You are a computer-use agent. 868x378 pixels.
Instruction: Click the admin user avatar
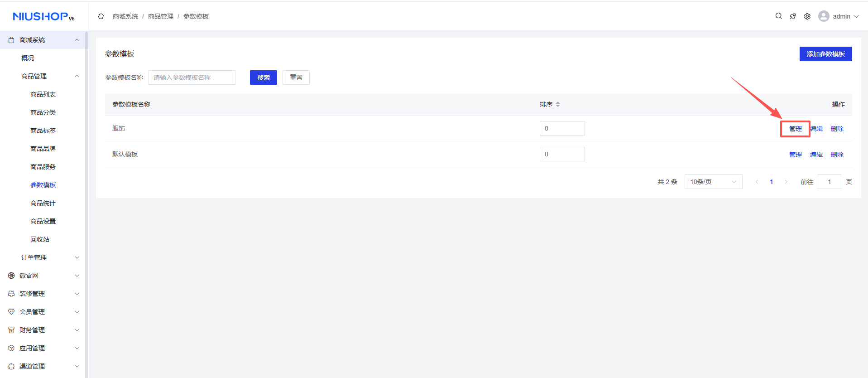824,16
